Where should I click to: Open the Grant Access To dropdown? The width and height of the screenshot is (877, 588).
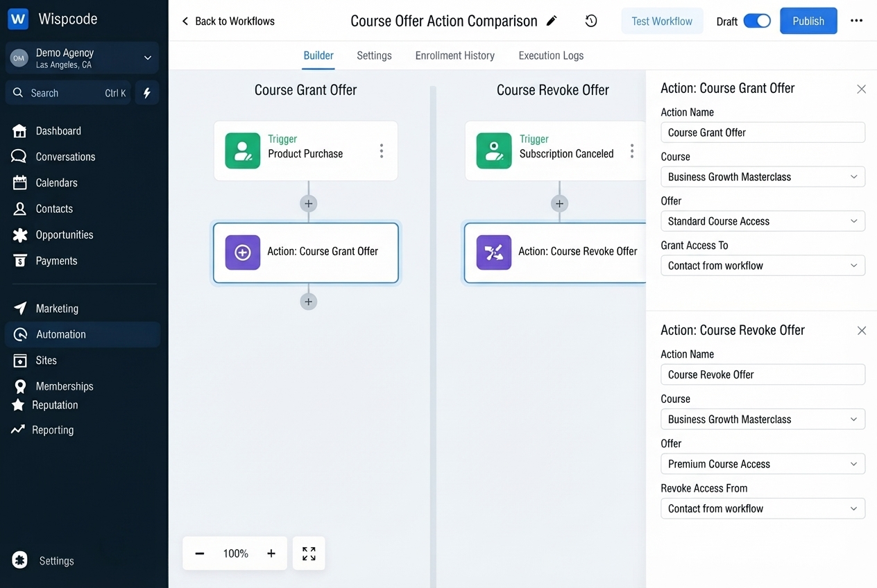coord(763,266)
